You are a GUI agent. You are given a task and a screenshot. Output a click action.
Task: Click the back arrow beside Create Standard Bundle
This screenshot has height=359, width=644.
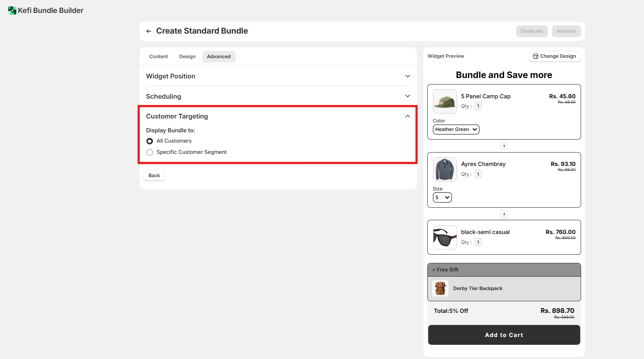tap(149, 31)
